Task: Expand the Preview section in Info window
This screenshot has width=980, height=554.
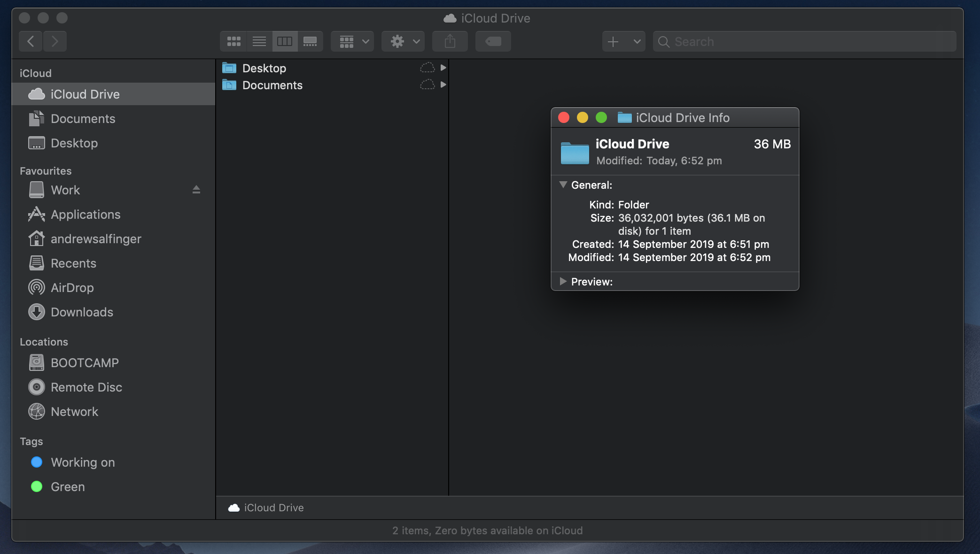Action: point(563,281)
